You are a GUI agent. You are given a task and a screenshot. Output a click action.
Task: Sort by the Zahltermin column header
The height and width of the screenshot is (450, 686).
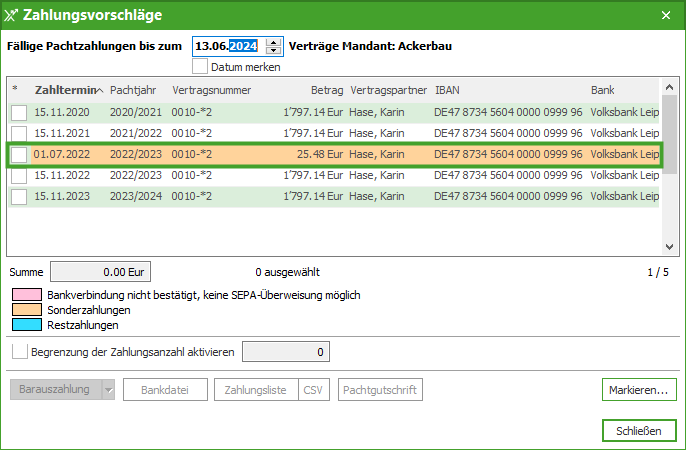tap(68, 89)
